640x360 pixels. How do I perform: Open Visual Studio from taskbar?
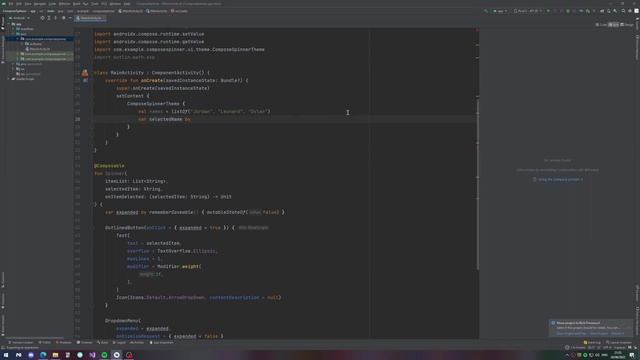pyautogui.click(x=92, y=355)
